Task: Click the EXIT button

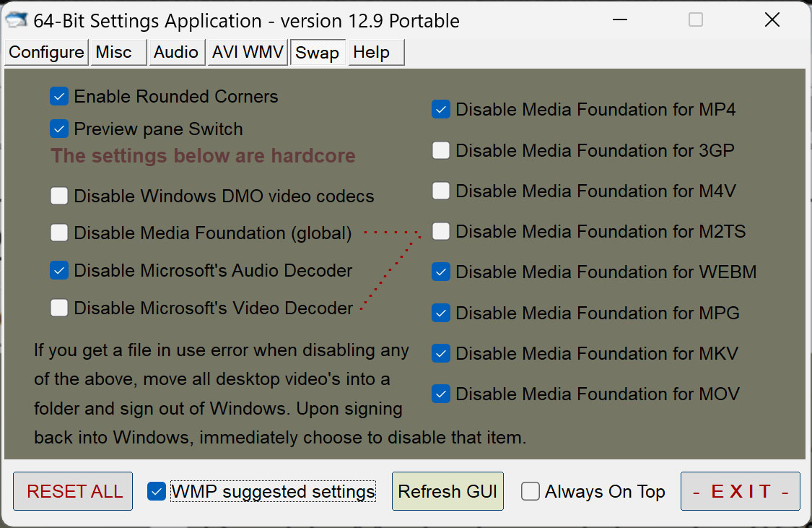Action: click(x=740, y=491)
